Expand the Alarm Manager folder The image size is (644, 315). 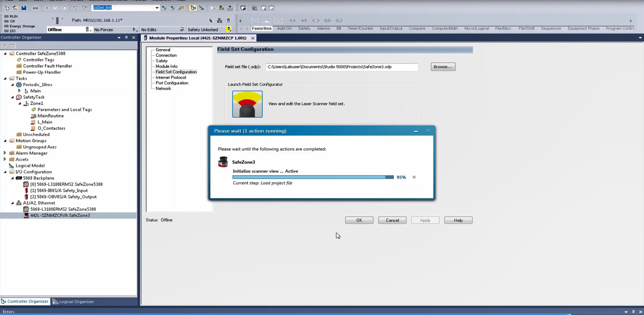5,153
